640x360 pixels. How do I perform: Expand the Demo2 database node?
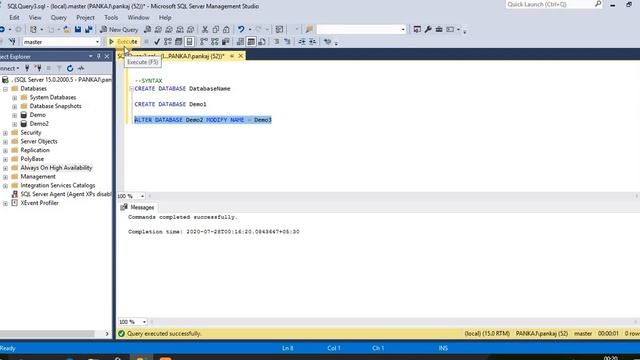coord(14,124)
